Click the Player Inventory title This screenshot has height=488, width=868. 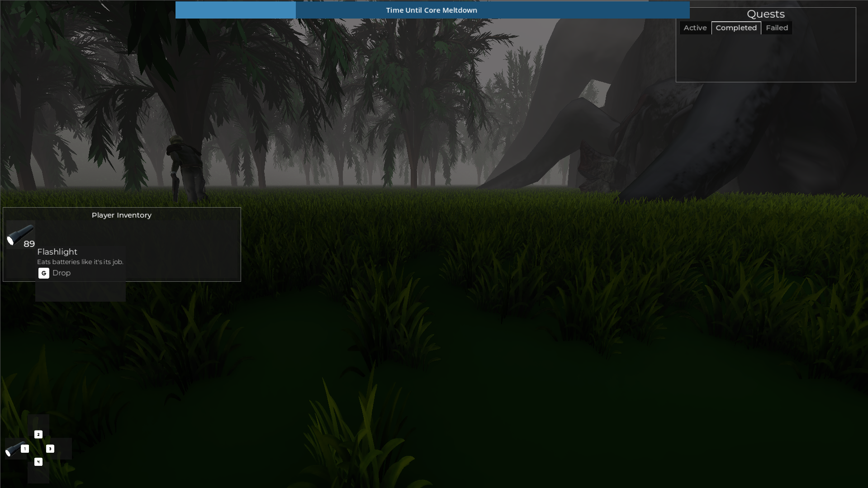tap(122, 215)
